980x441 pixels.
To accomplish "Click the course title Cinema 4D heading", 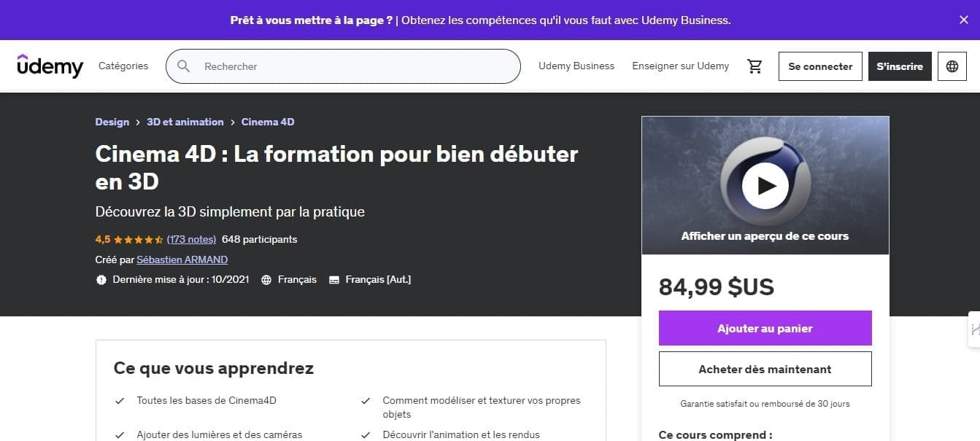I will [336, 168].
